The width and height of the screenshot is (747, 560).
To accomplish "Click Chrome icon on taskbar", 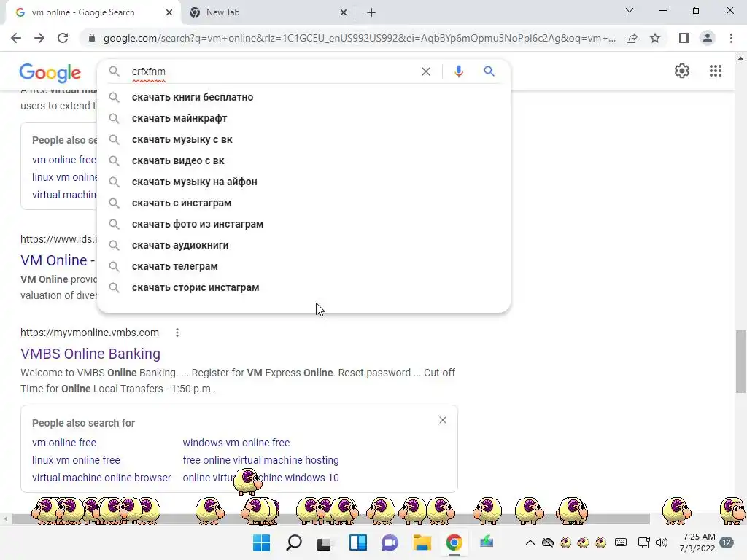I will click(x=454, y=542).
